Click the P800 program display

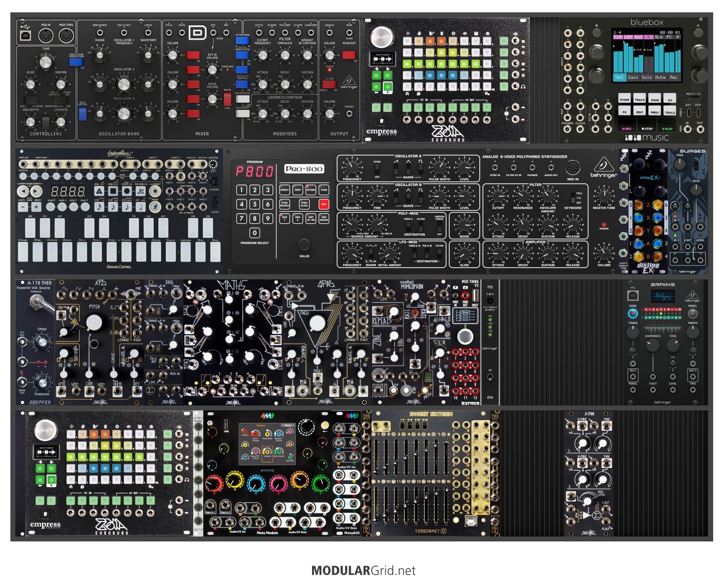tap(254, 172)
